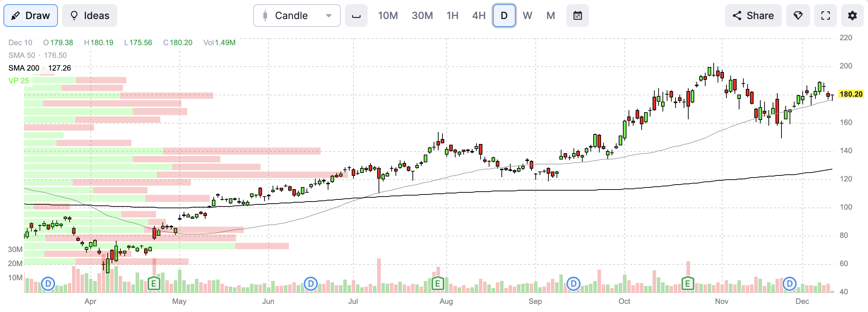Image resolution: width=868 pixels, height=312 pixels.
Task: Click the diamond premium icon
Action: (x=798, y=16)
